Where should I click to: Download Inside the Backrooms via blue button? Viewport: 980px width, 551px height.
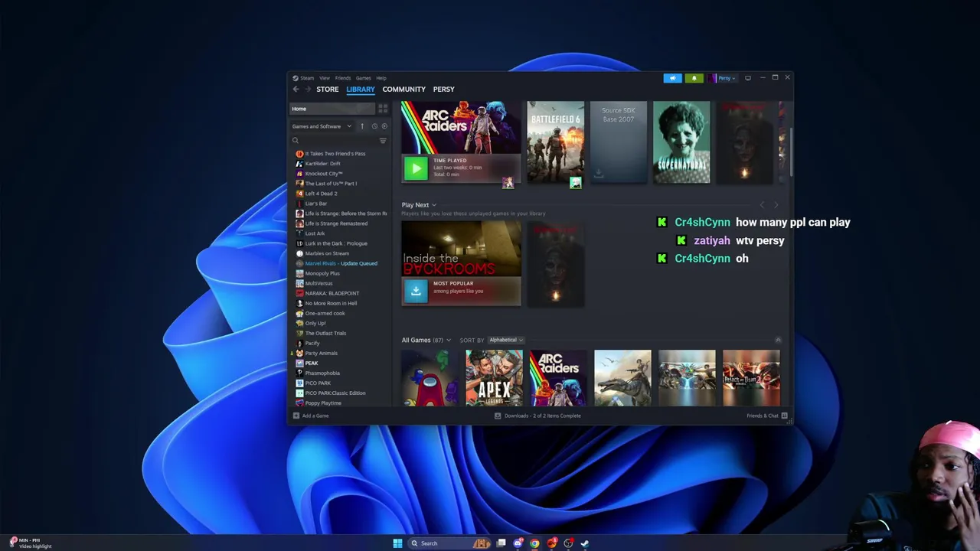(416, 290)
